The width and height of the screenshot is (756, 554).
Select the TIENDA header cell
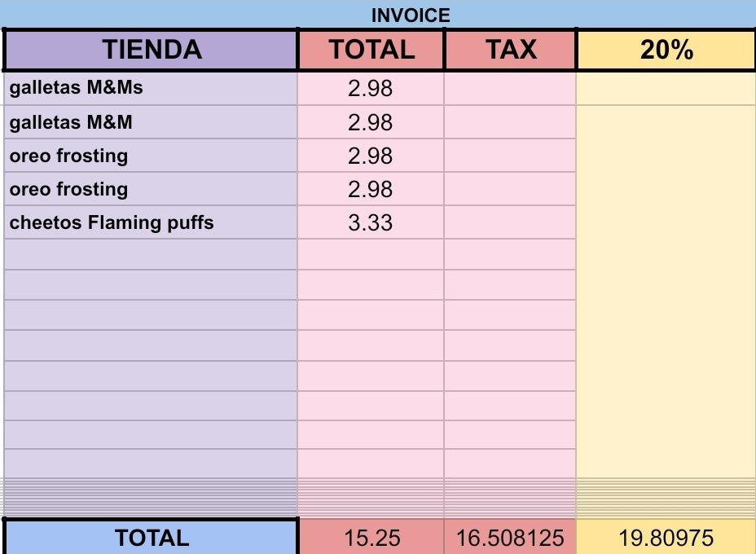coord(152,50)
